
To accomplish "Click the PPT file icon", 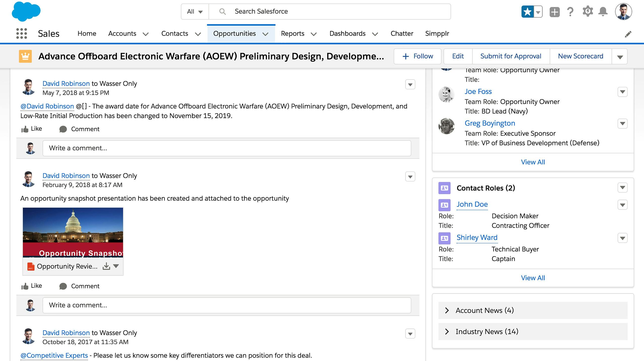I will click(31, 266).
